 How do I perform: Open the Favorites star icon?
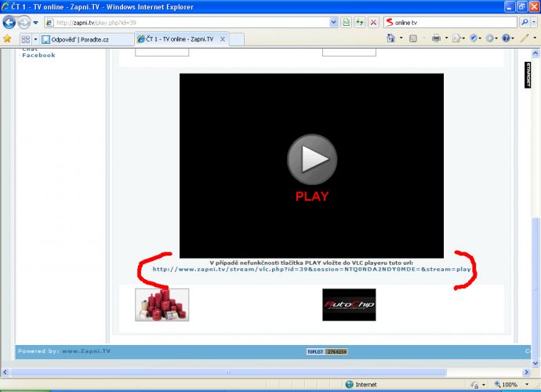pos(7,38)
